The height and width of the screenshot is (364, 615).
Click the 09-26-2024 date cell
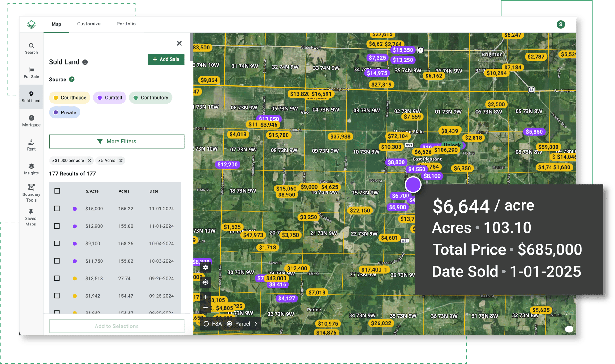click(161, 279)
